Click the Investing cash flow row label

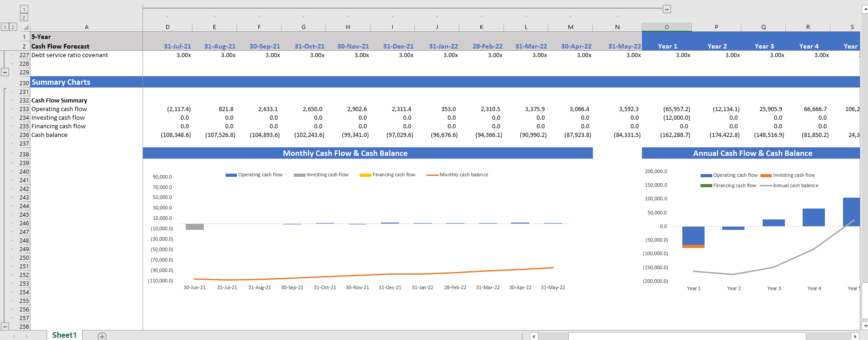pyautogui.click(x=58, y=118)
